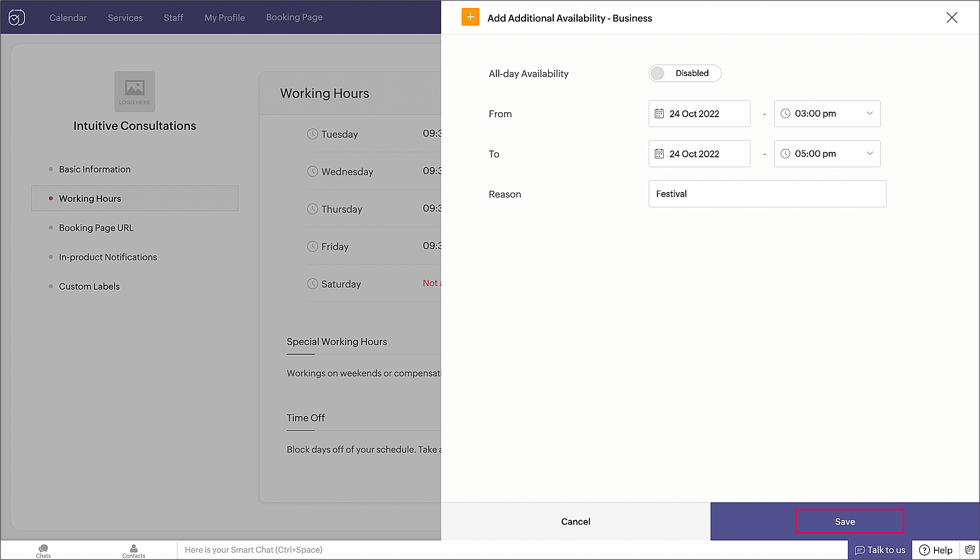Screen dimensions: 980x560
Task: Toggle the All-day Availability switch
Action: [x=684, y=73]
